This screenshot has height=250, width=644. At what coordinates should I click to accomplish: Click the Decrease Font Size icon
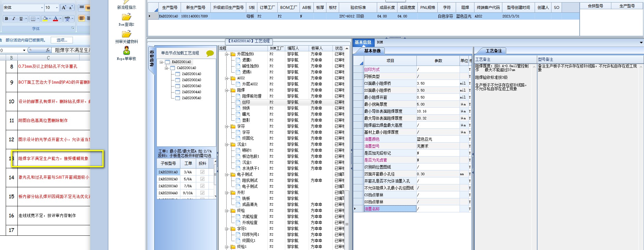[x=71, y=8]
